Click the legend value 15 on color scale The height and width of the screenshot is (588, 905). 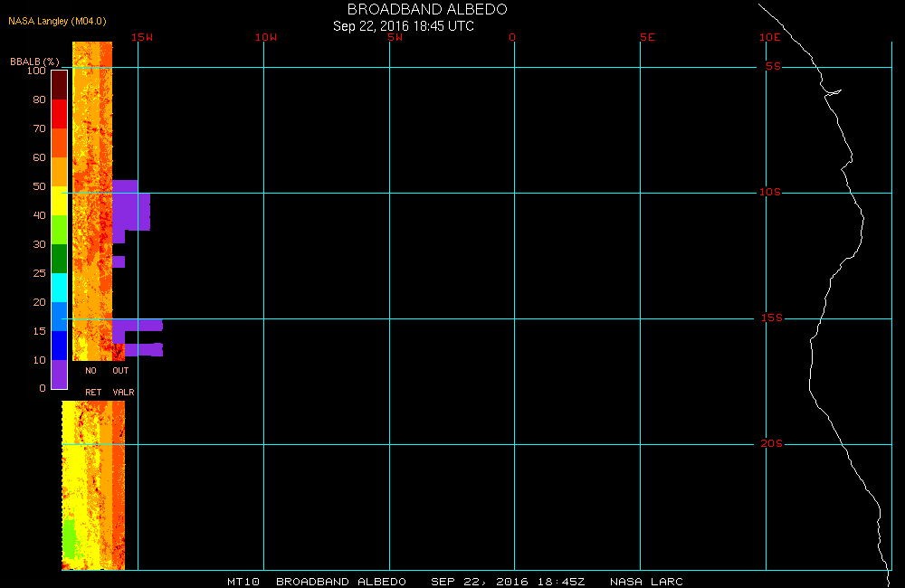39,331
